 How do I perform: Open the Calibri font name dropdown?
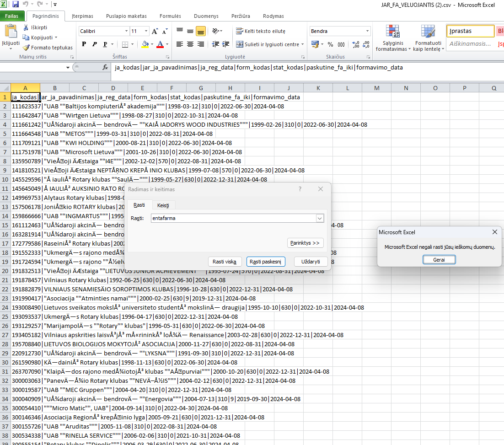tap(126, 31)
